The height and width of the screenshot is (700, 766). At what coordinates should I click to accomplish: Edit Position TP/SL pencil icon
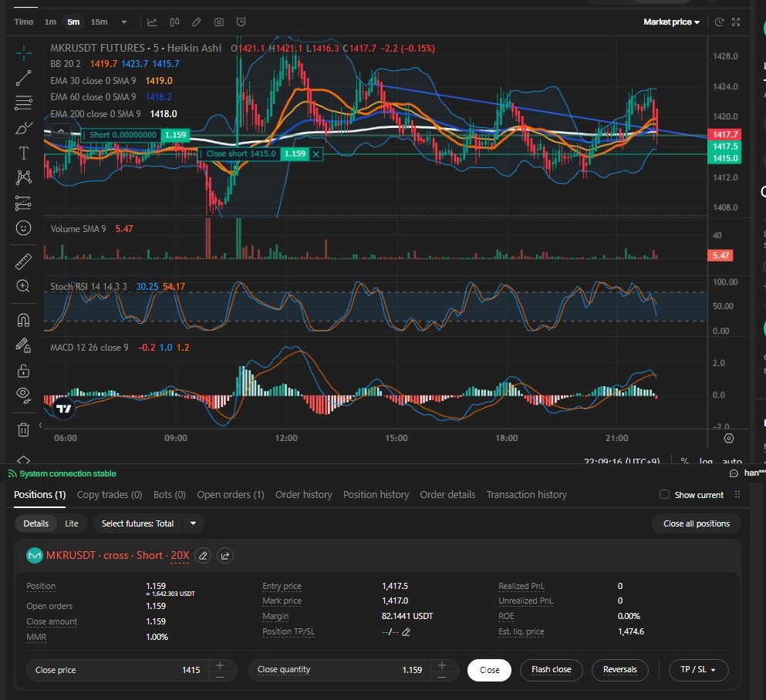tap(406, 632)
